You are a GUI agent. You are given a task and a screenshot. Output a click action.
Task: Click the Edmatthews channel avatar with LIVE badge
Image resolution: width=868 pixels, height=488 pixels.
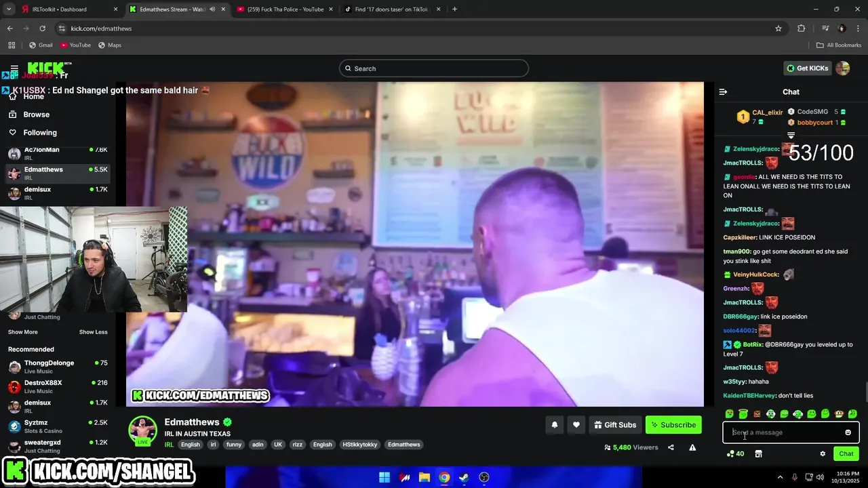[x=143, y=431]
